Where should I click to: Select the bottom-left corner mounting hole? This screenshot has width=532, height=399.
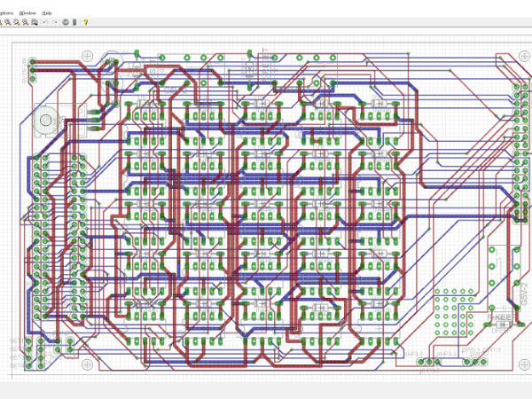[x=86, y=364]
